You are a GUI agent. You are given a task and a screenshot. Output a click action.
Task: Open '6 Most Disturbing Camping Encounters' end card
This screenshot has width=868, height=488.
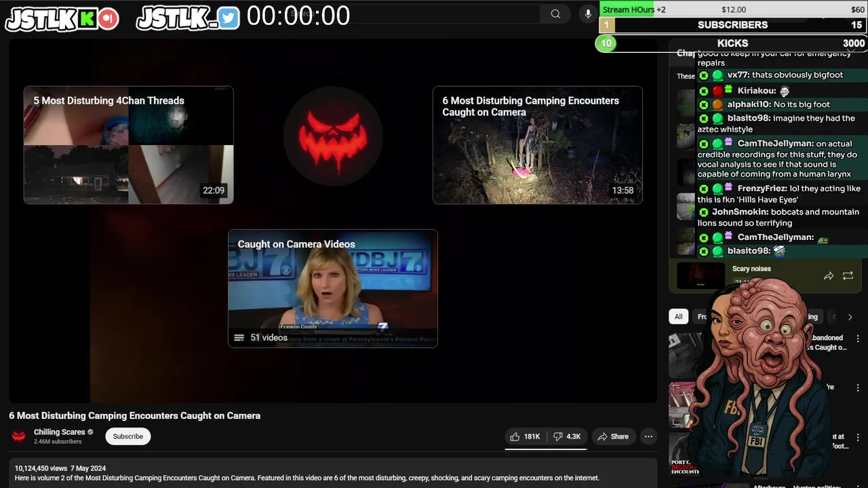pos(538,145)
